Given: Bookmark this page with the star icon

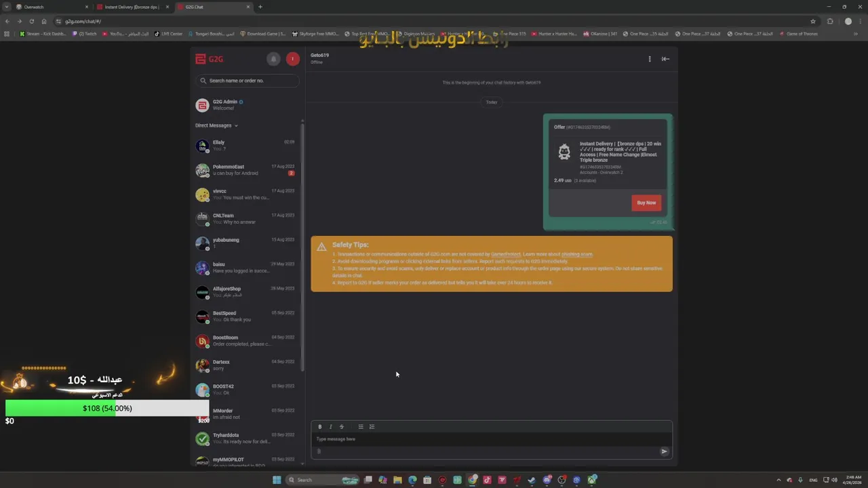Looking at the screenshot, I should 813,21.
